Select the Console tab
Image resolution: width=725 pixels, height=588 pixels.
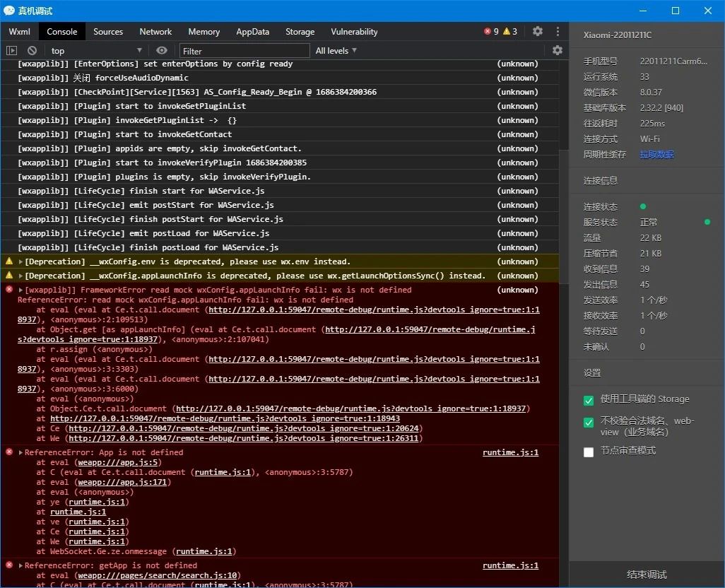point(62,31)
